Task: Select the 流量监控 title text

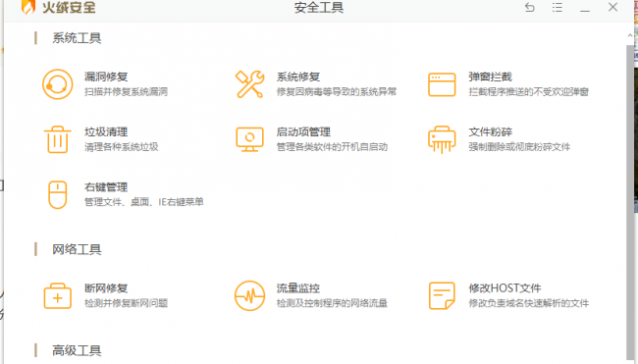Action: pos(298,287)
